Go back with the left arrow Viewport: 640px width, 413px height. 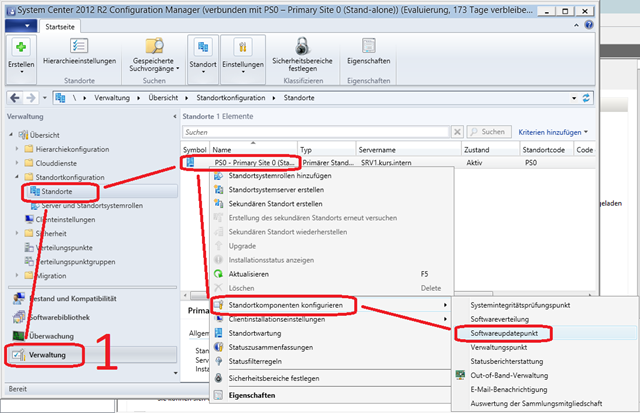pos(15,98)
